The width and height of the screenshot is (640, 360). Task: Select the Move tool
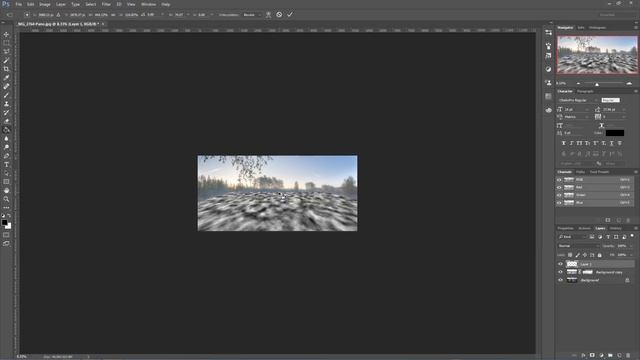point(6,34)
